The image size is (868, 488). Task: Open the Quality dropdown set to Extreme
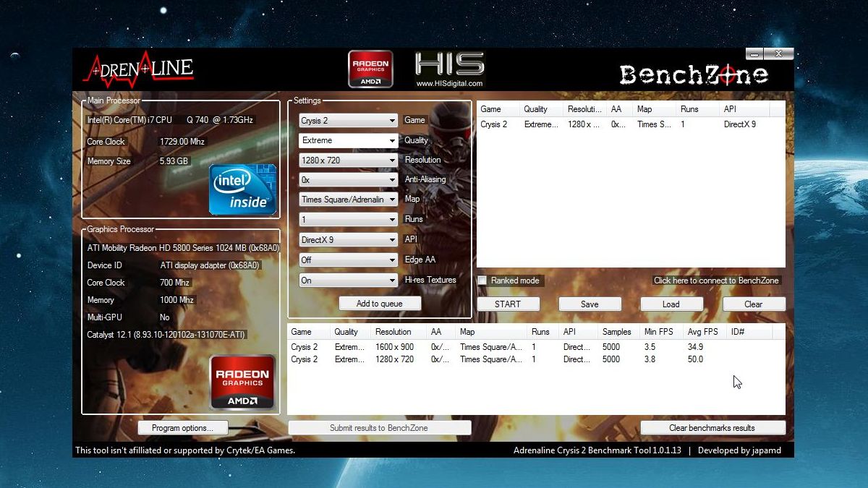349,140
